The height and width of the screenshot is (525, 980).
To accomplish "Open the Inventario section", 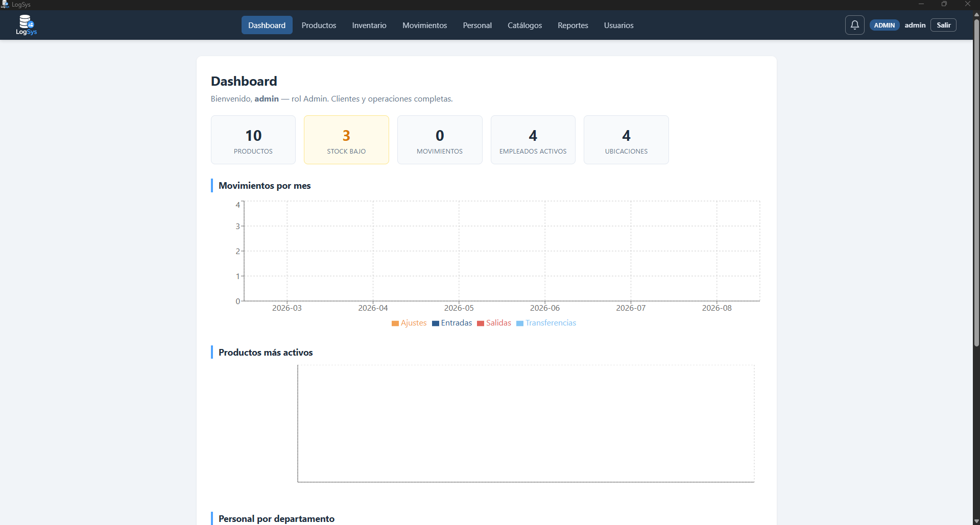I will click(369, 25).
